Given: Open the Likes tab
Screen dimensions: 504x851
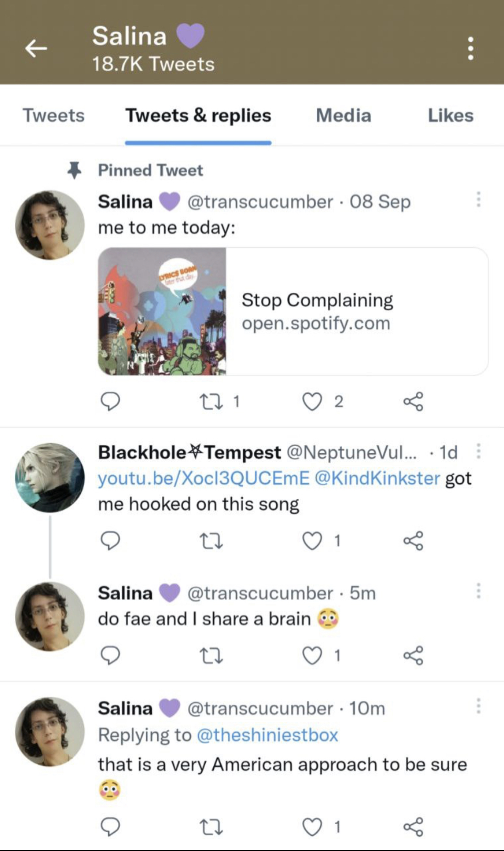Looking at the screenshot, I should point(451,115).
